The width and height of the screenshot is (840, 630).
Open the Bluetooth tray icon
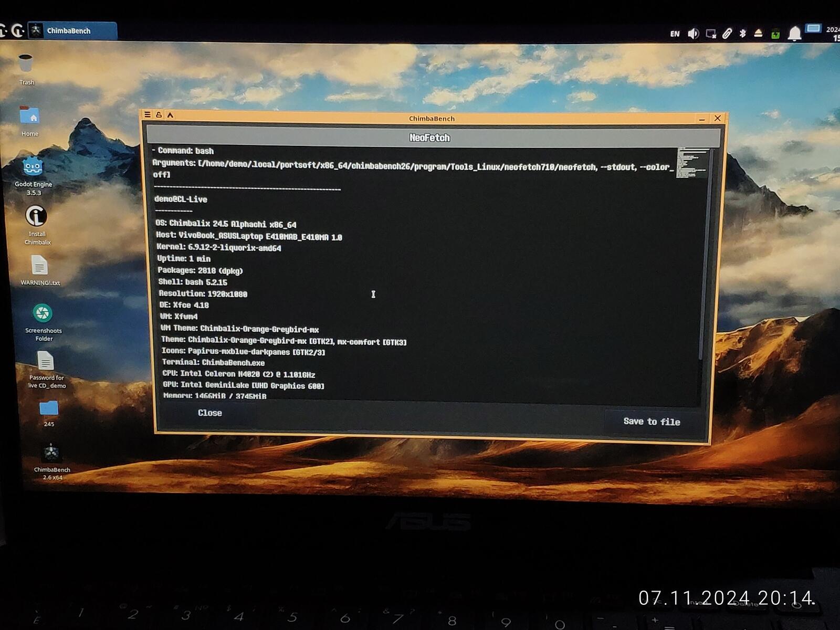743,34
